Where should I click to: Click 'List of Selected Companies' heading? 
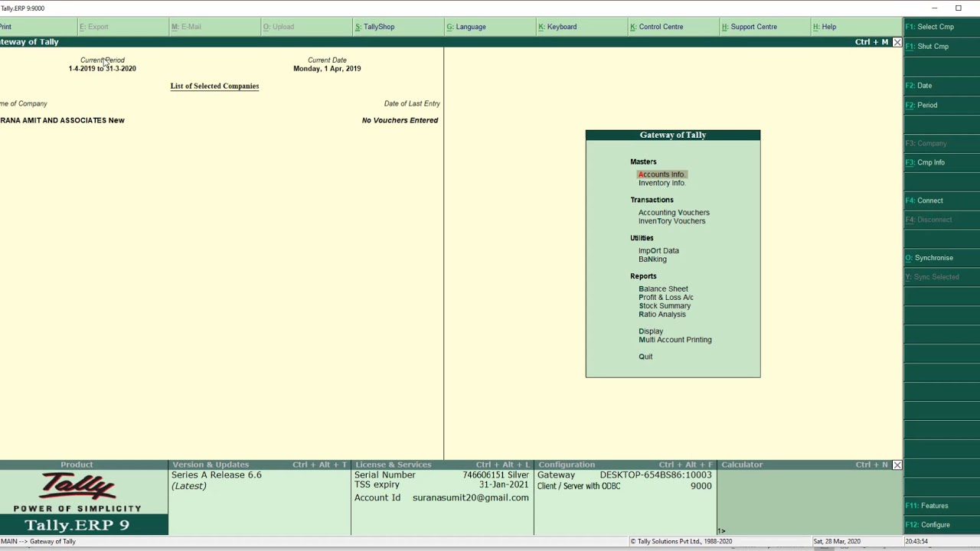point(214,86)
